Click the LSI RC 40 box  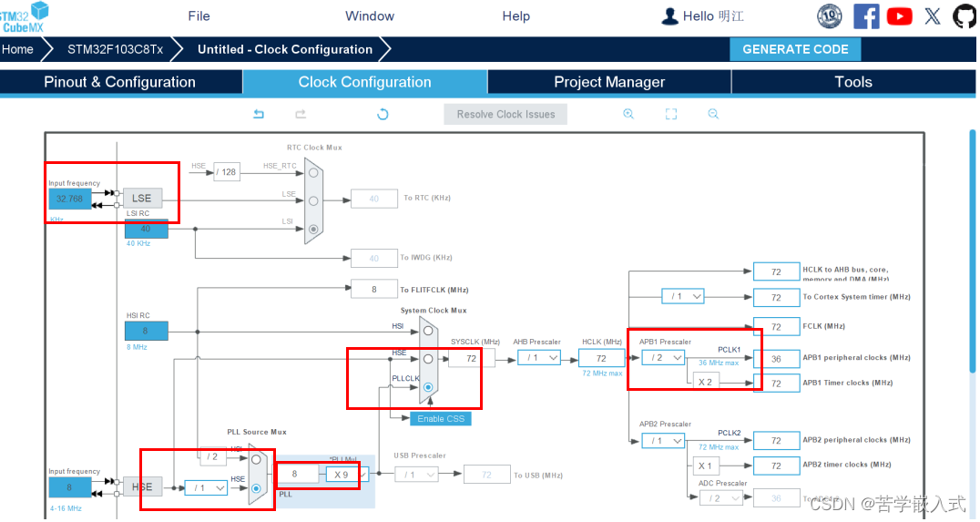click(147, 229)
